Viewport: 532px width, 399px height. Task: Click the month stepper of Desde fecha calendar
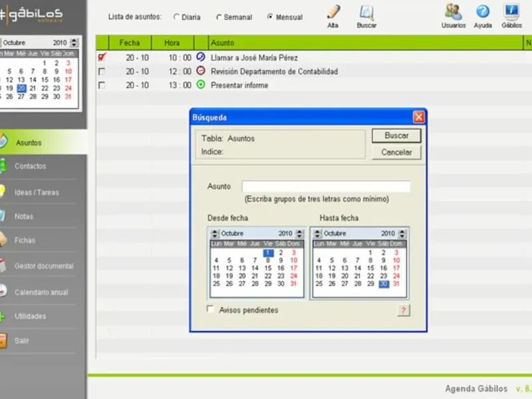214,233
